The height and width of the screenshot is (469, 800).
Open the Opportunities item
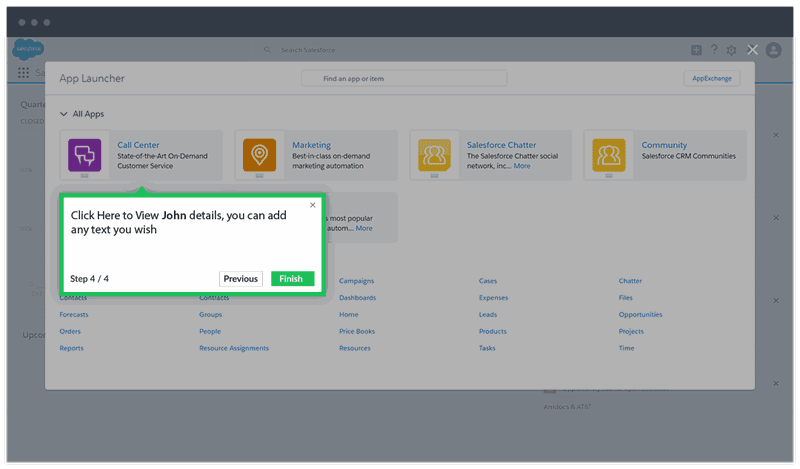click(x=640, y=314)
